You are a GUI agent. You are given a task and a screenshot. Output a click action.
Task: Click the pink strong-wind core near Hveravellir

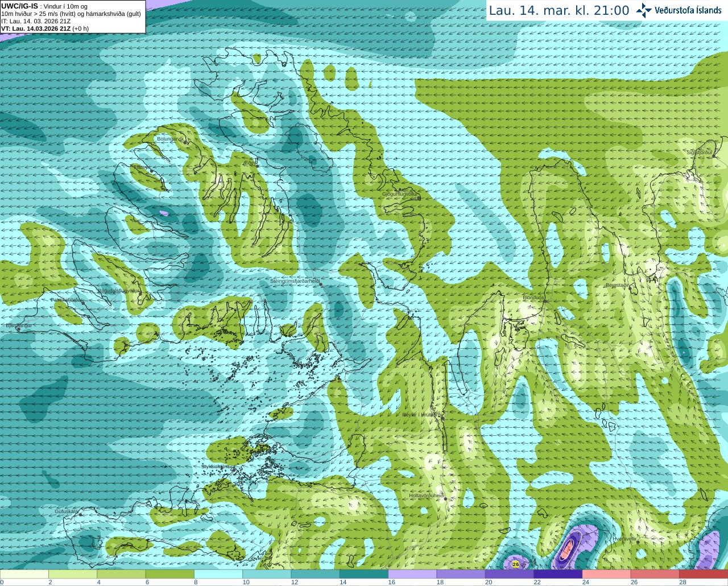(x=568, y=550)
